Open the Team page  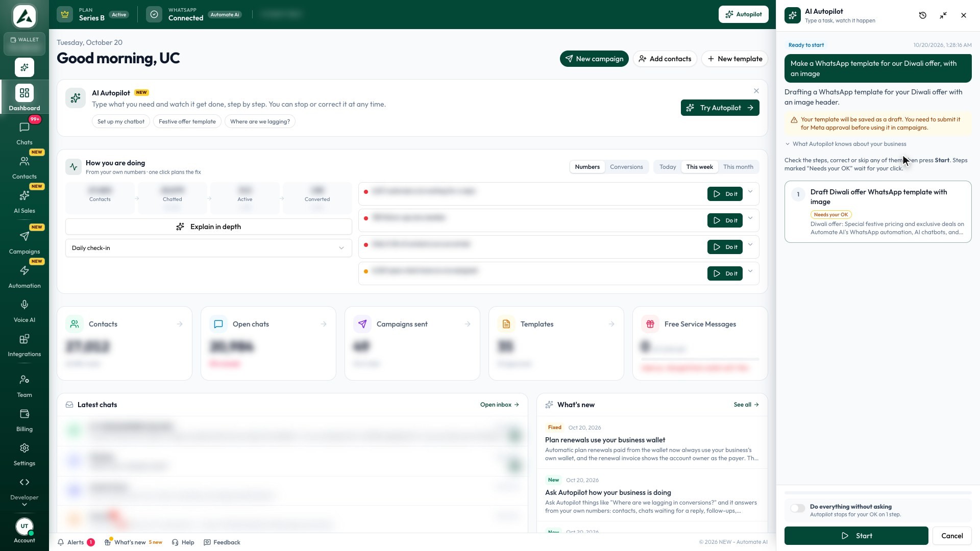click(x=24, y=385)
